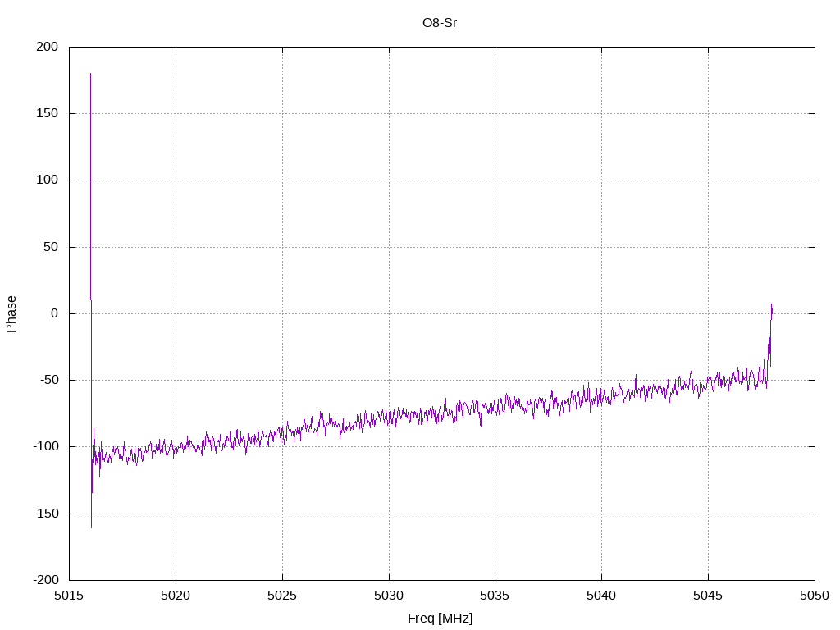The width and height of the screenshot is (840, 630).
Task: Click x-axis tick label 5025
Action: (x=282, y=596)
